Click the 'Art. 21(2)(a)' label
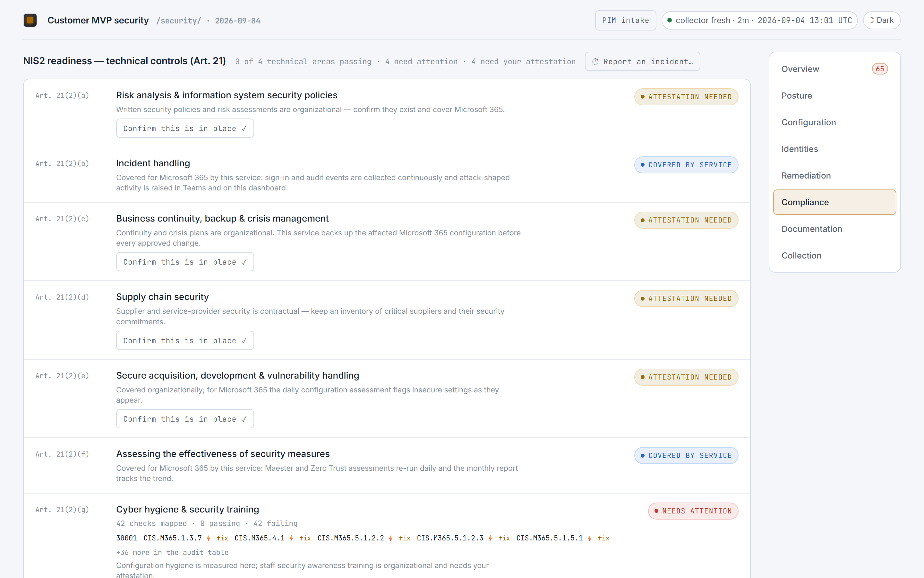The width and height of the screenshot is (924, 578). click(62, 96)
